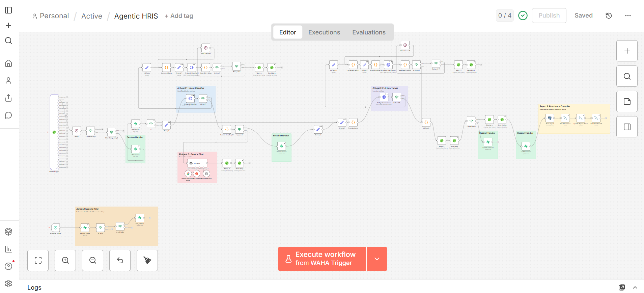Reset zoom with the undo arrow button

pyautogui.click(x=120, y=260)
